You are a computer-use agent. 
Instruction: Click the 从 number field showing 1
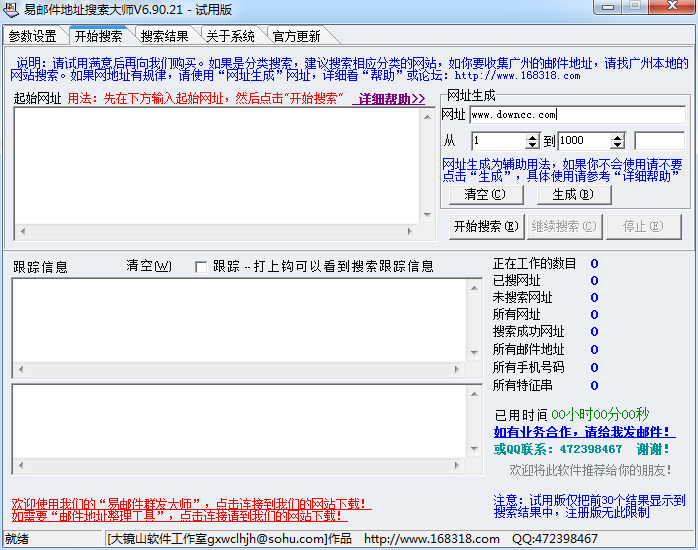click(498, 141)
